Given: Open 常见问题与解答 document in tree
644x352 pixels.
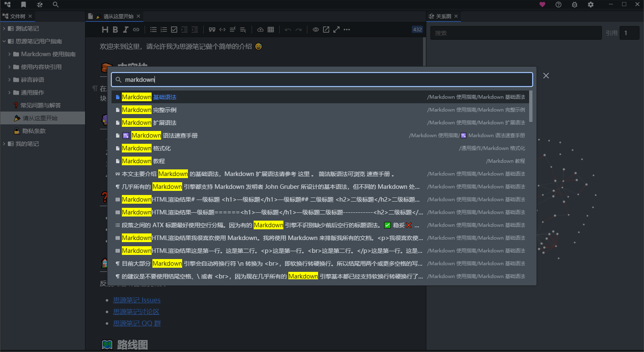Looking at the screenshot, I should point(43,105).
